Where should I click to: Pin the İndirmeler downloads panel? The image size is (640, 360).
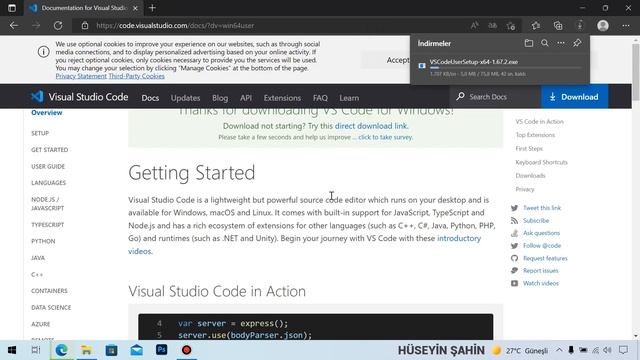tap(577, 43)
